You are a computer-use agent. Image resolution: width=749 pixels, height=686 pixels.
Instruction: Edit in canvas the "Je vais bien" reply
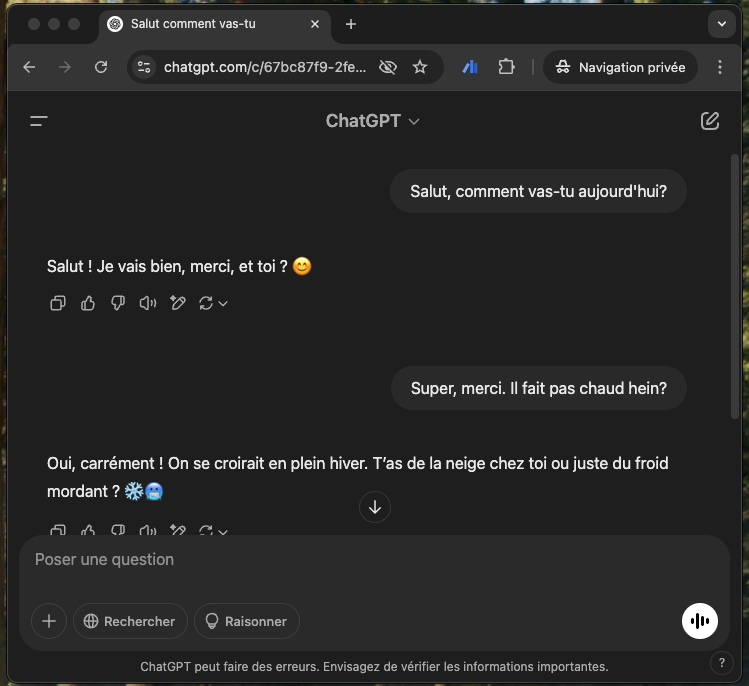pyautogui.click(x=178, y=303)
